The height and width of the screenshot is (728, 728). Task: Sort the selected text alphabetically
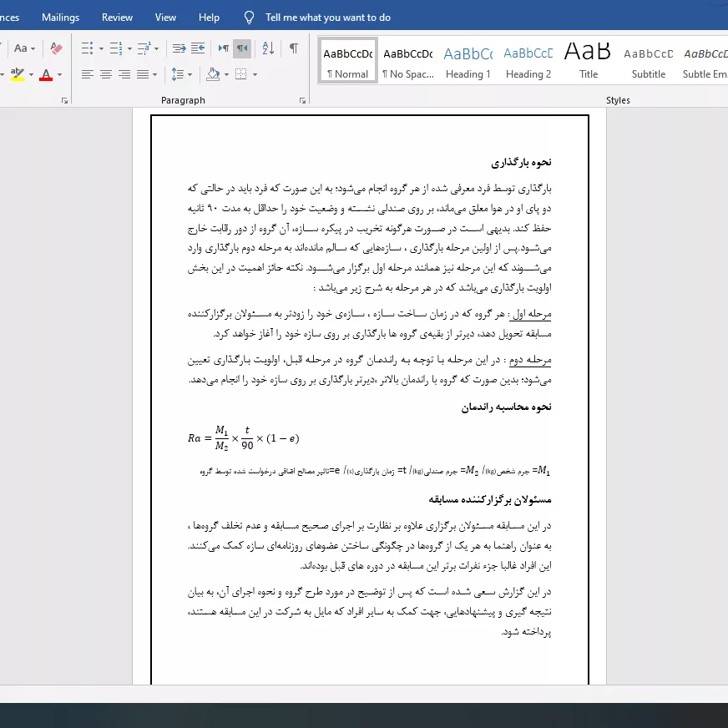268,48
